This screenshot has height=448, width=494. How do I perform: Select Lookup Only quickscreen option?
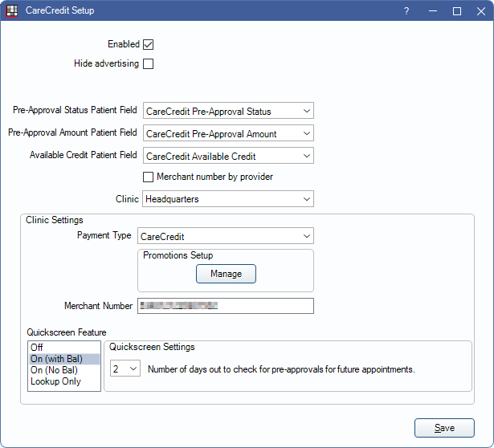point(64,381)
